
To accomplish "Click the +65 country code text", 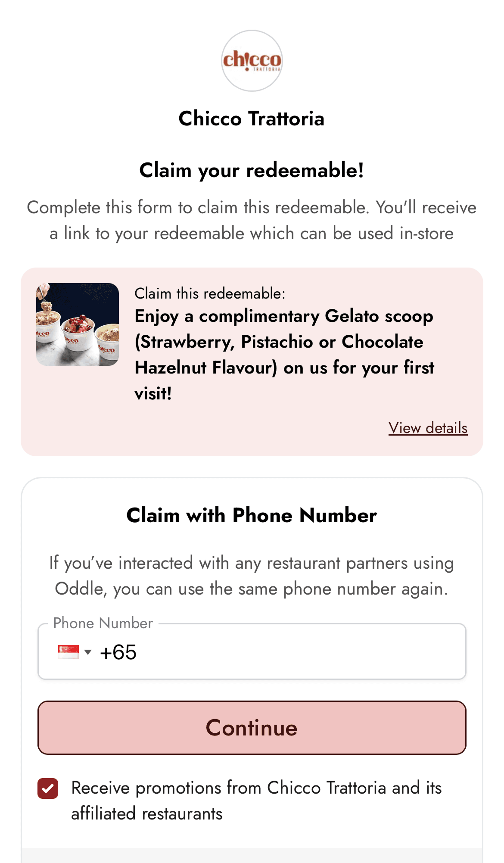I will pos(118,652).
